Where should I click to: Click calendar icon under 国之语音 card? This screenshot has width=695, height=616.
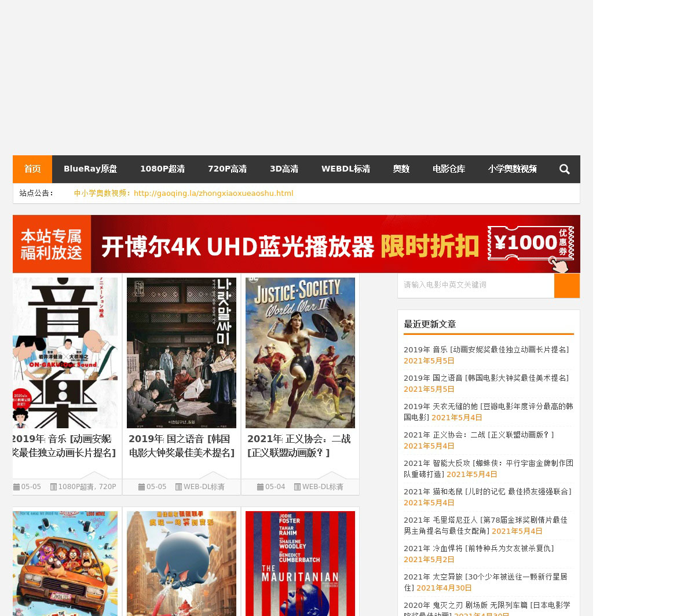coord(141,487)
